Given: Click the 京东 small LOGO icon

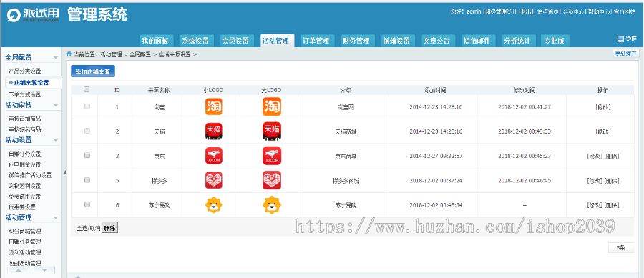Looking at the screenshot, I should (x=213, y=156).
